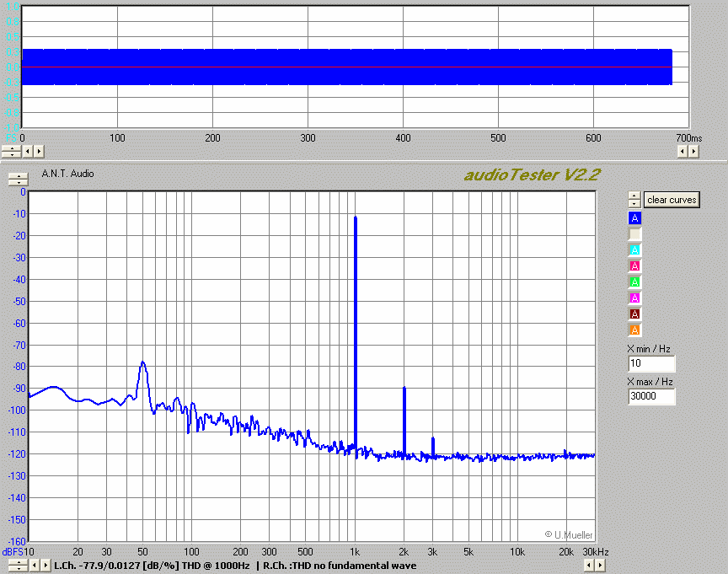The image size is (728, 574).
Task: Click the stepper beside A.N.T. Audio label
Action: point(17,180)
